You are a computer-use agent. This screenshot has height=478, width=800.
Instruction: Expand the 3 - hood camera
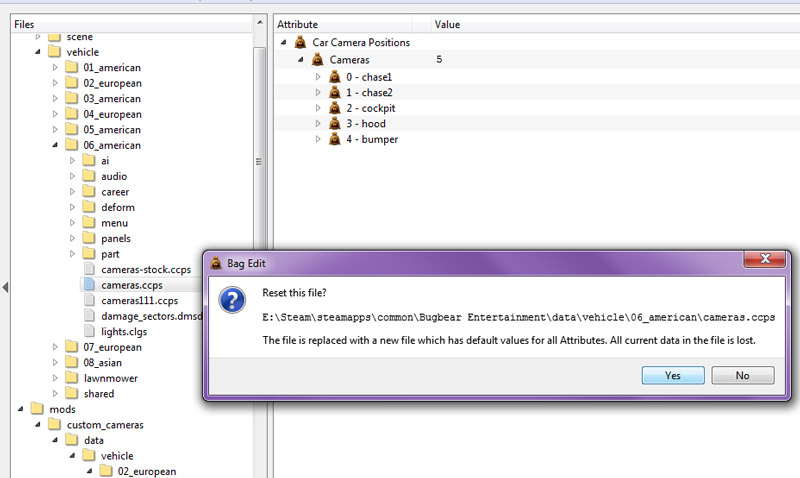click(318, 123)
